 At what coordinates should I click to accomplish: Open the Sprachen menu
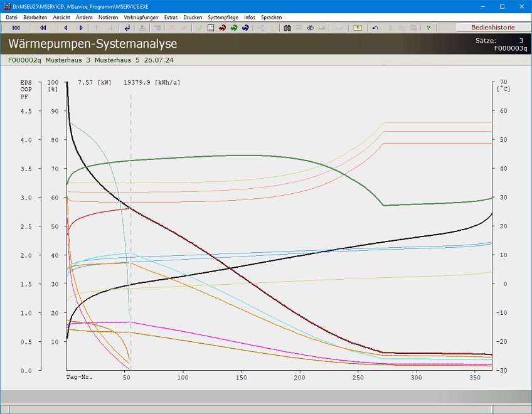(x=272, y=18)
